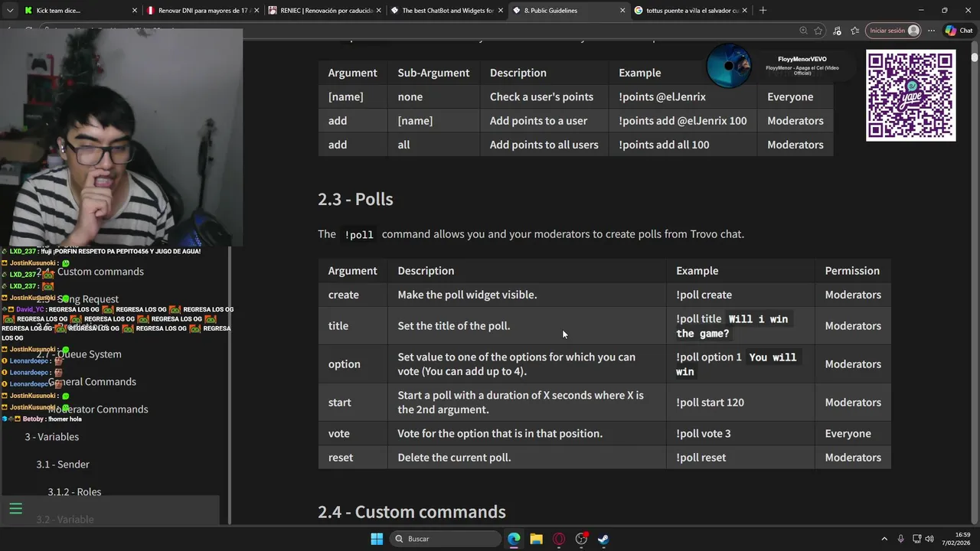Close the RENIEC tab

378,11
